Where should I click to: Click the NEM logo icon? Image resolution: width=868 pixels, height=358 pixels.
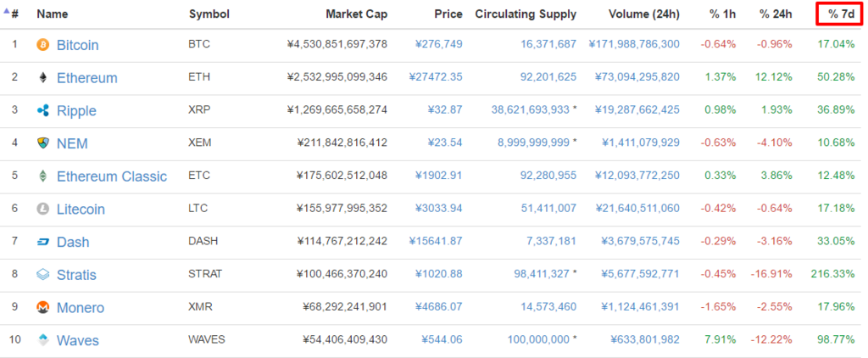coord(42,143)
